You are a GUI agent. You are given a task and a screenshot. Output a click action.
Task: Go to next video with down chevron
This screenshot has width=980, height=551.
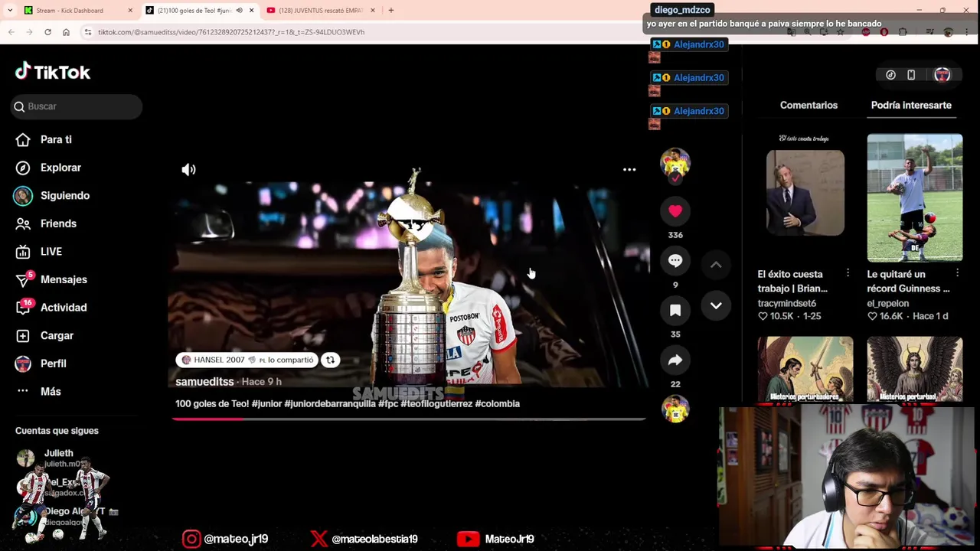click(716, 305)
